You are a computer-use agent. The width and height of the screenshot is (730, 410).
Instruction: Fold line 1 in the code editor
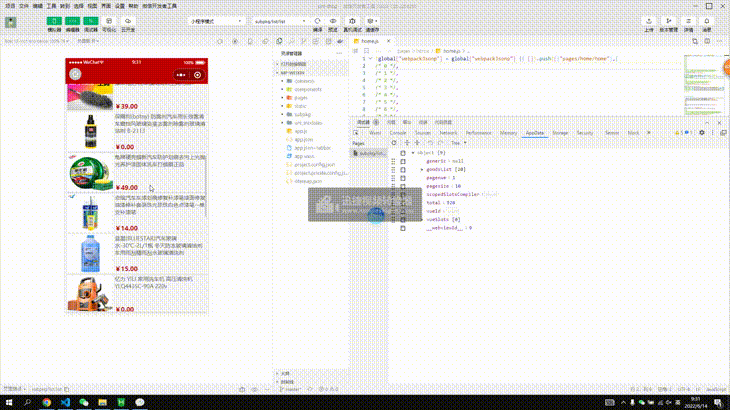pos(371,59)
